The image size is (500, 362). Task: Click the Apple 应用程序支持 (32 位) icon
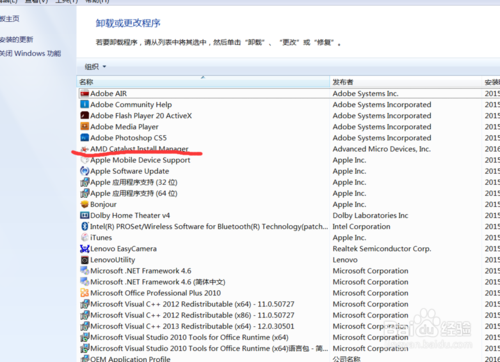(x=85, y=182)
